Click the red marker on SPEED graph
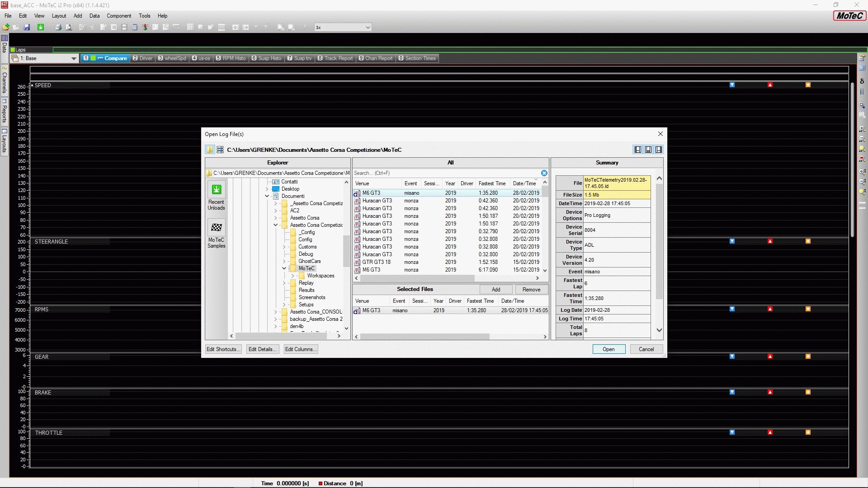Image resolution: width=868 pixels, height=488 pixels. [770, 85]
